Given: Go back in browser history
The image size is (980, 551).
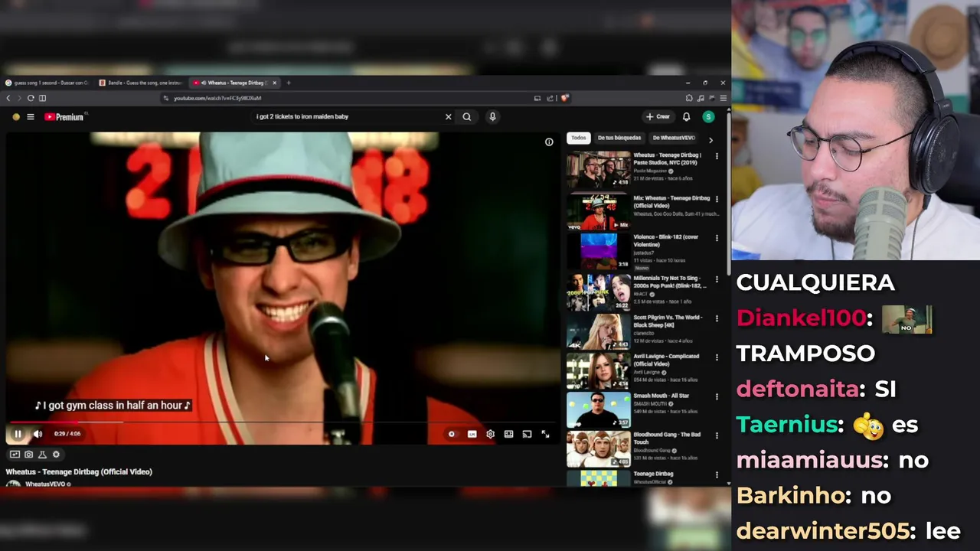Looking at the screenshot, I should pos(8,98).
